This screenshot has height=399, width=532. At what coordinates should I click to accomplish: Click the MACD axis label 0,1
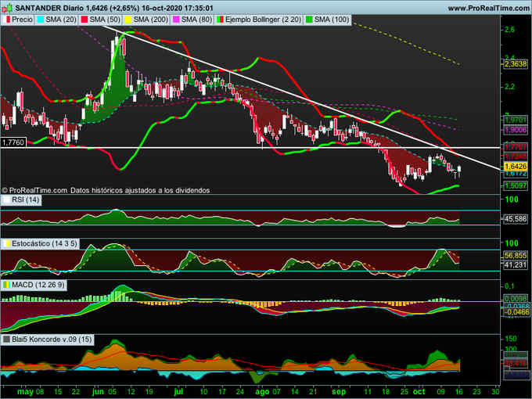[509, 286]
